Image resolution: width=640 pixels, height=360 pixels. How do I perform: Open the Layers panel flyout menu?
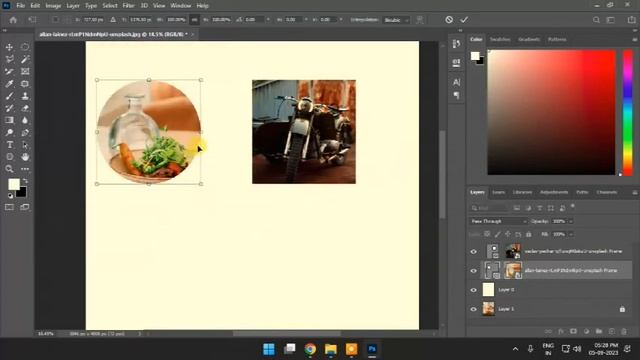pyautogui.click(x=635, y=192)
